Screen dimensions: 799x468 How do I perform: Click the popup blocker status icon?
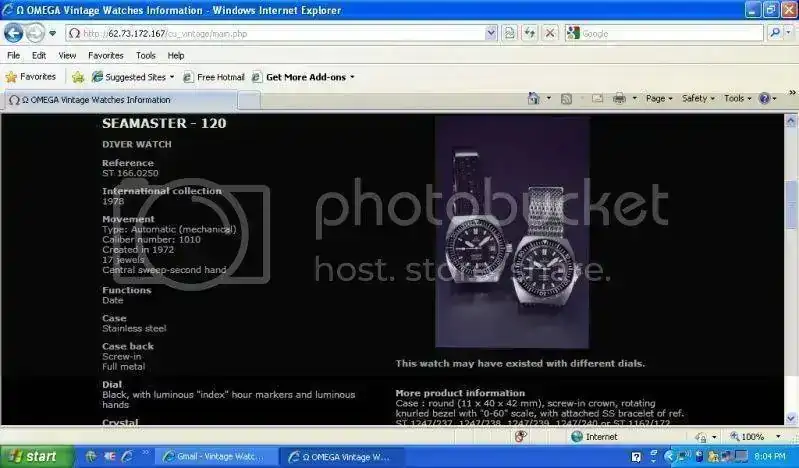[520, 436]
